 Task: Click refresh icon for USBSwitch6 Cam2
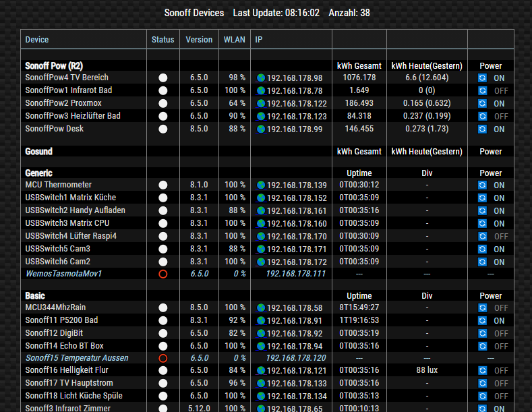coord(483,262)
